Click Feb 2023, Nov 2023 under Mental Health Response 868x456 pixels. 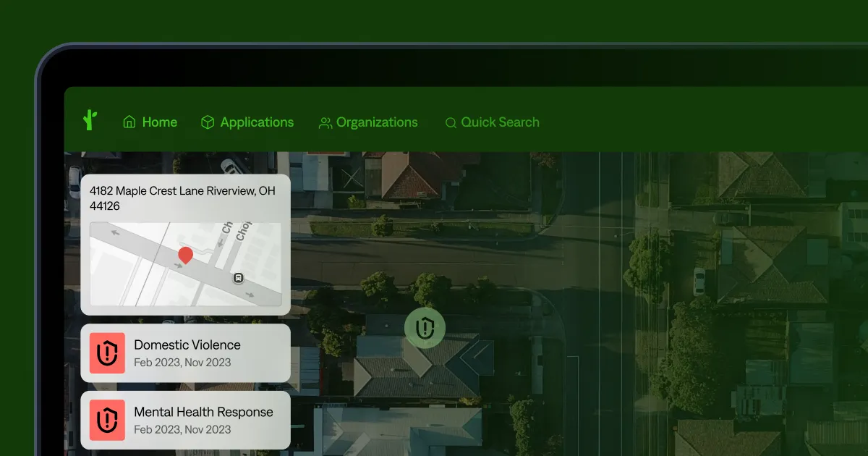[x=182, y=429]
